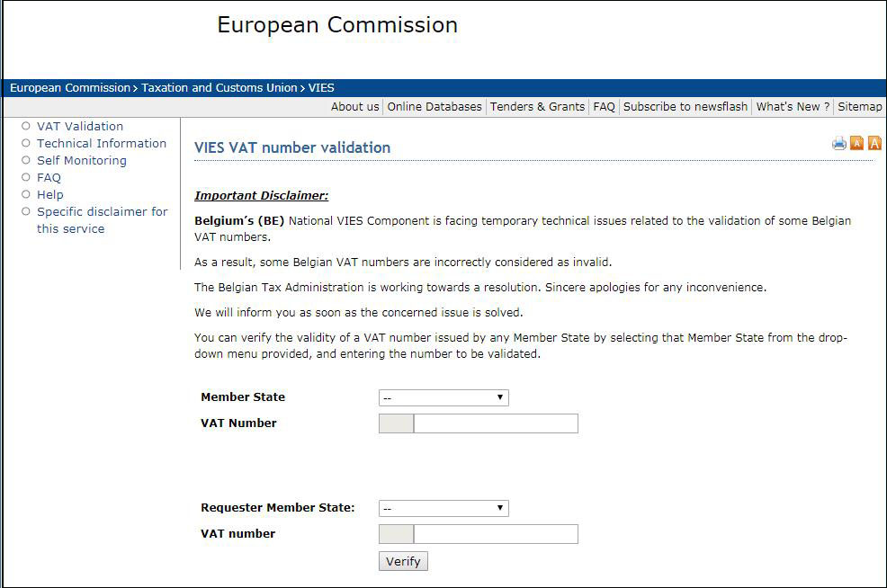Click the decrease font size icon
887x588 pixels.
856,143
